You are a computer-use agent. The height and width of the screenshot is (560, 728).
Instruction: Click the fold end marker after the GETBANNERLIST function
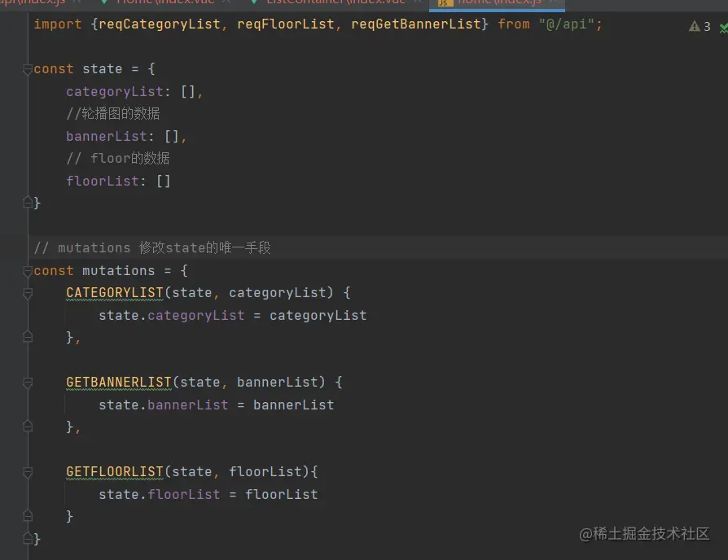pos(28,426)
